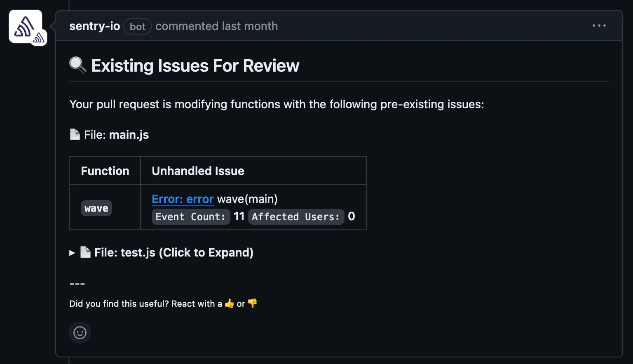This screenshot has height=364, width=633.
Task: Click the magnifying glass emoji in the heading
Action: [x=78, y=65]
